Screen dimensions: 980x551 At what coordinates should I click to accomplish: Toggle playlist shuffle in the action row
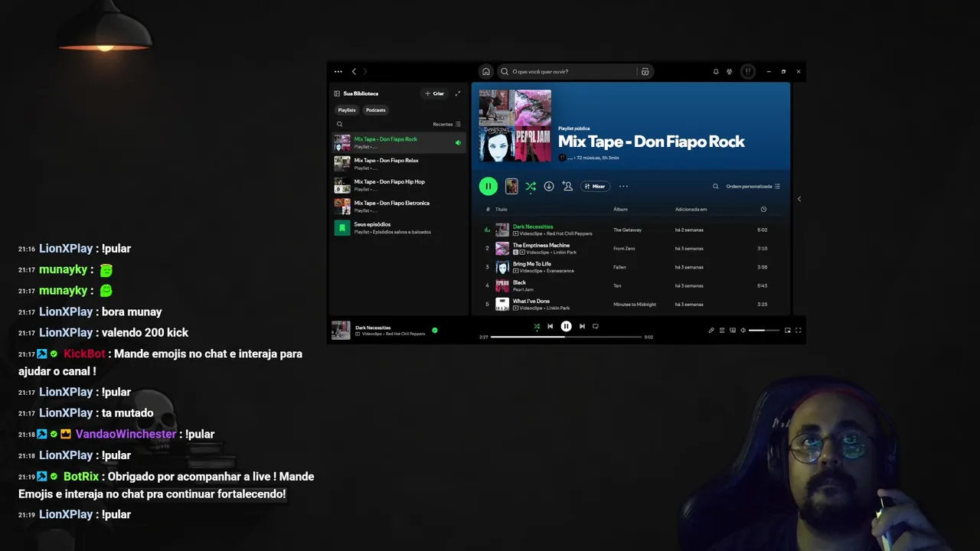[531, 186]
